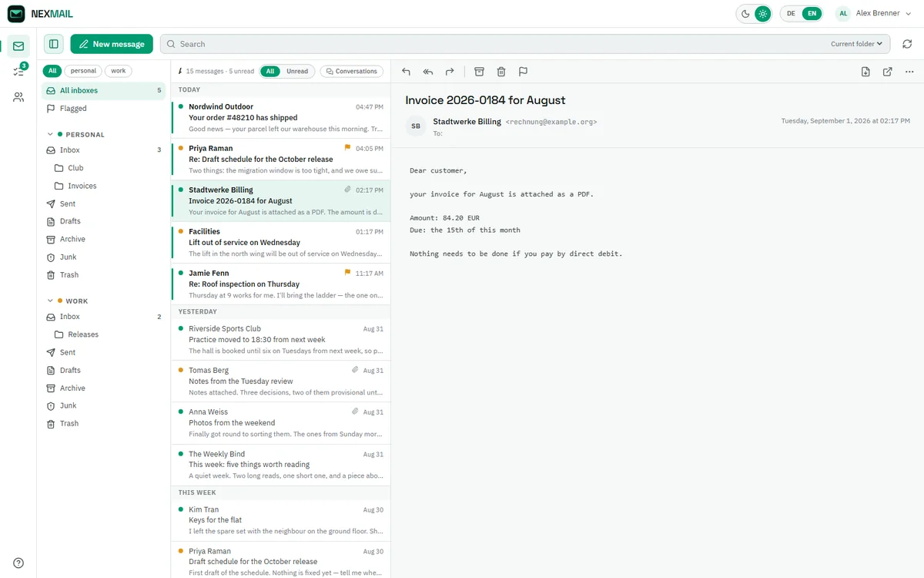Image resolution: width=924 pixels, height=578 pixels.
Task: Open the Current folder search scope dropdown
Action: [x=856, y=44]
